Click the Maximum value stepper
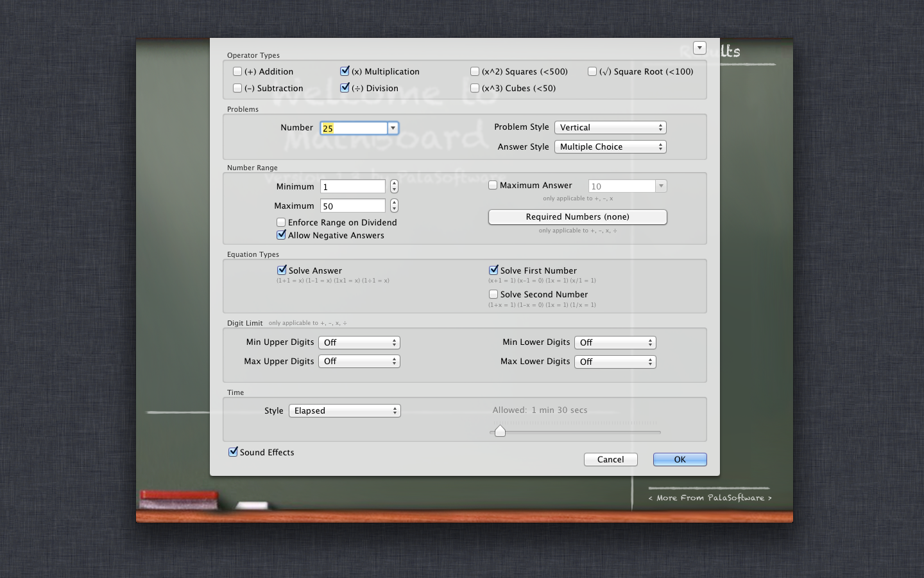924x578 pixels. click(394, 206)
